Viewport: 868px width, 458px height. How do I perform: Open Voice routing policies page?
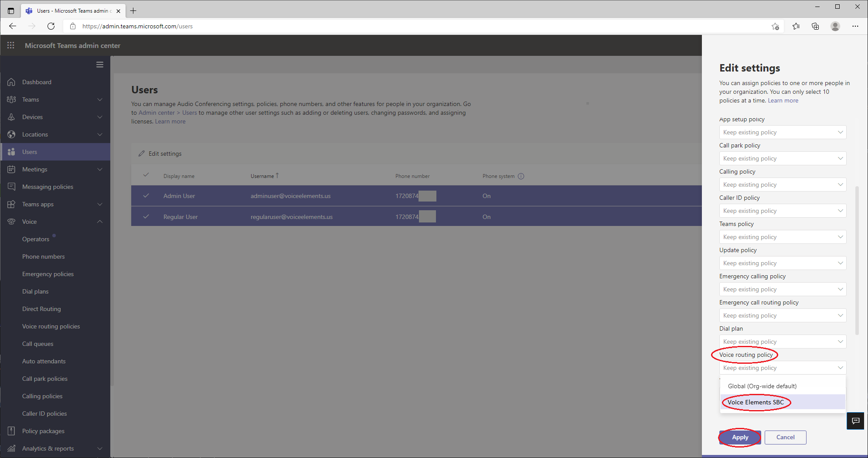51,326
